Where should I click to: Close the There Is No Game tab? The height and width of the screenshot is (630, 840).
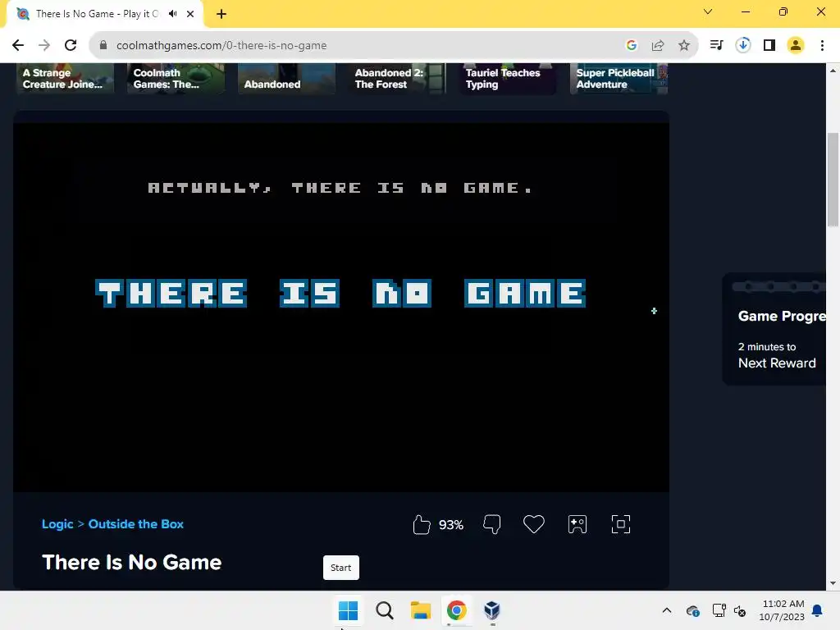[190, 14]
